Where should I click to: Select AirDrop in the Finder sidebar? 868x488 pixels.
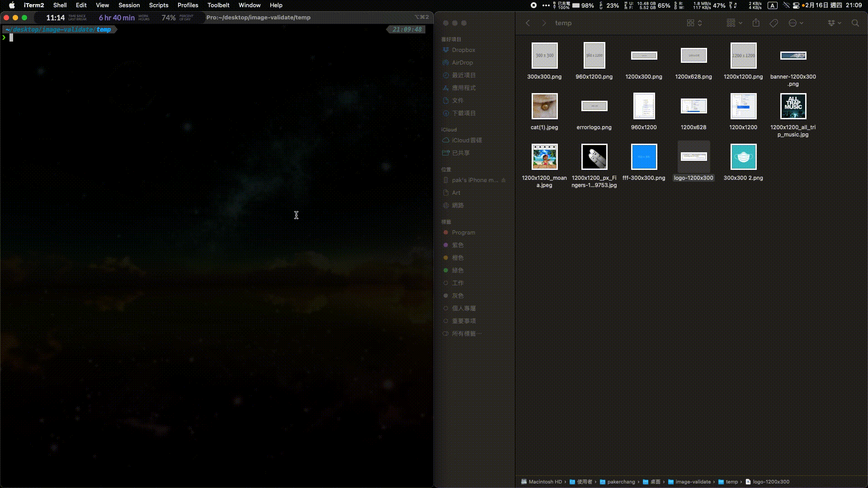click(462, 63)
